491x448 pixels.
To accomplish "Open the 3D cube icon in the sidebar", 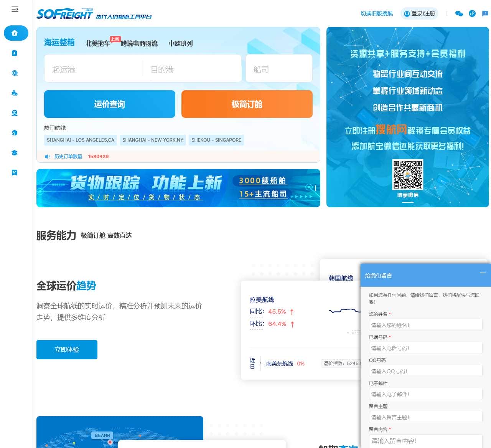I will pos(15,133).
